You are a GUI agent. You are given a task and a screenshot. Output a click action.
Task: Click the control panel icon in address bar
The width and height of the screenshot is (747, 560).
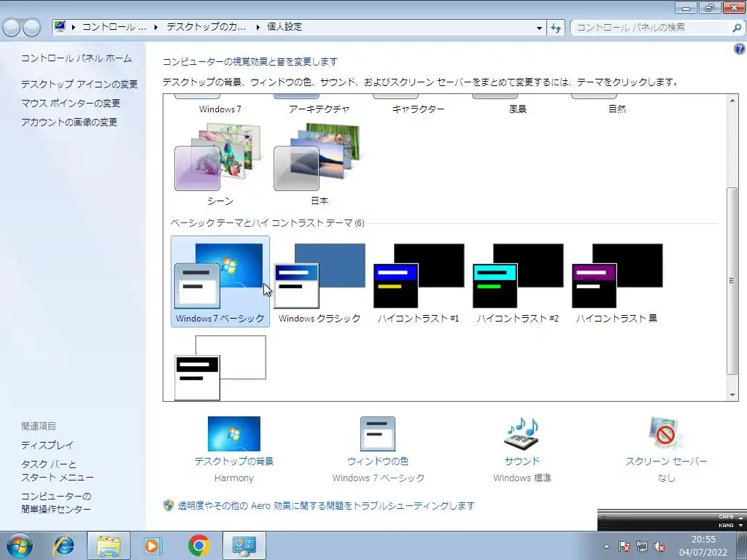pyautogui.click(x=60, y=27)
